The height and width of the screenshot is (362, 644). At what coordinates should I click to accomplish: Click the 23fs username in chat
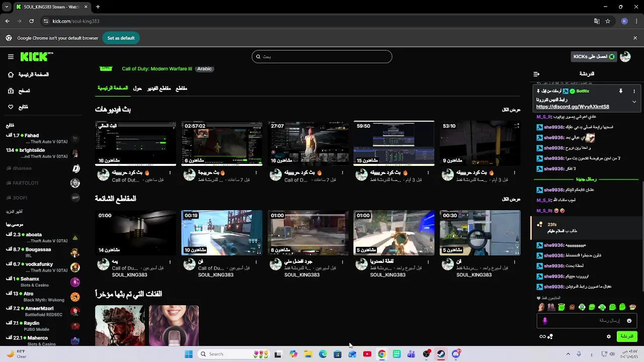(x=552, y=224)
